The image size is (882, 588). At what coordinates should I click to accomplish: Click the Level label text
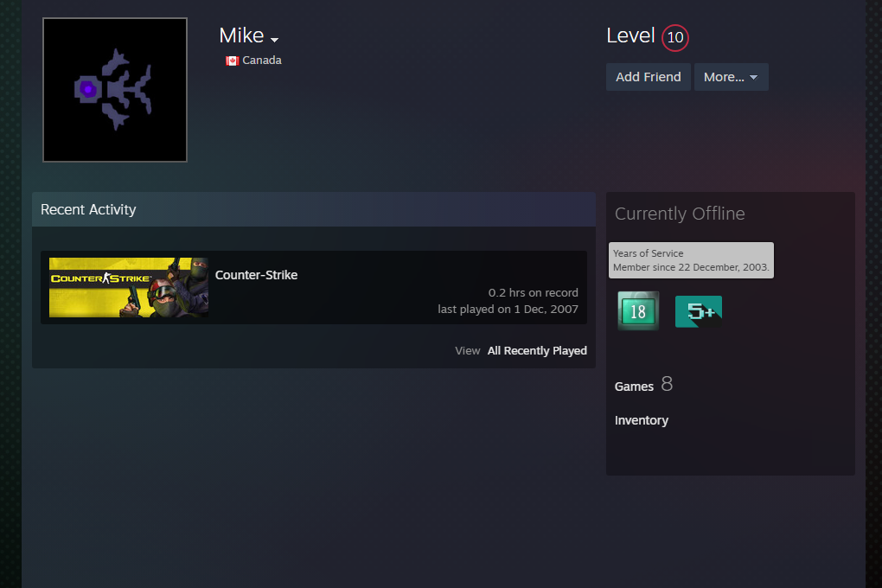click(630, 35)
